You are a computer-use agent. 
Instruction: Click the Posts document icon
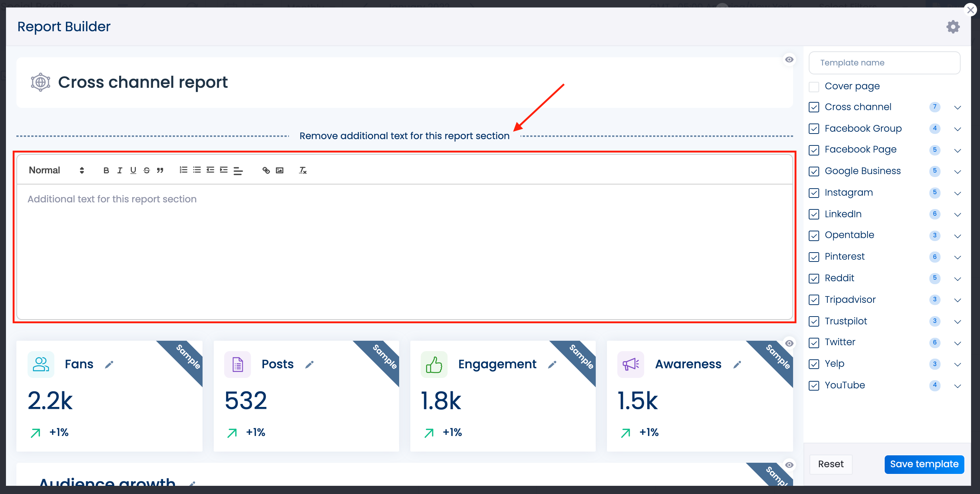coord(238,365)
